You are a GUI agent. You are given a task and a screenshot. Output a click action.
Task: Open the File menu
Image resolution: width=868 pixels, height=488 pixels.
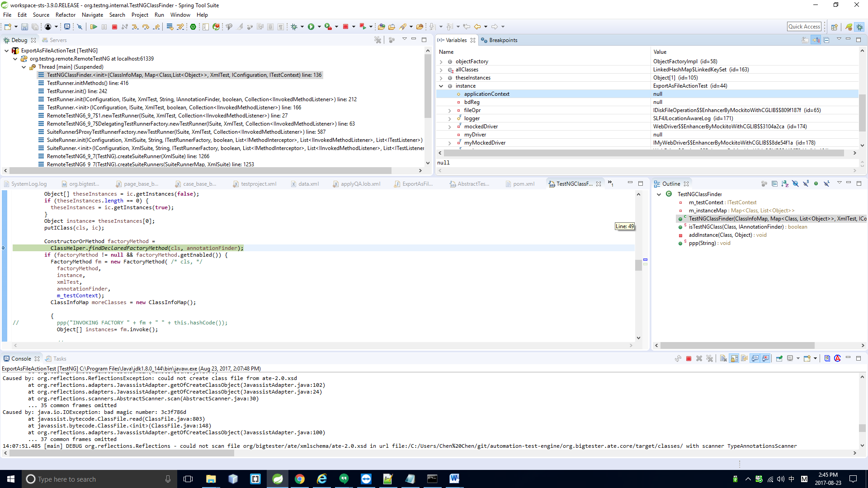pyautogui.click(x=7, y=15)
